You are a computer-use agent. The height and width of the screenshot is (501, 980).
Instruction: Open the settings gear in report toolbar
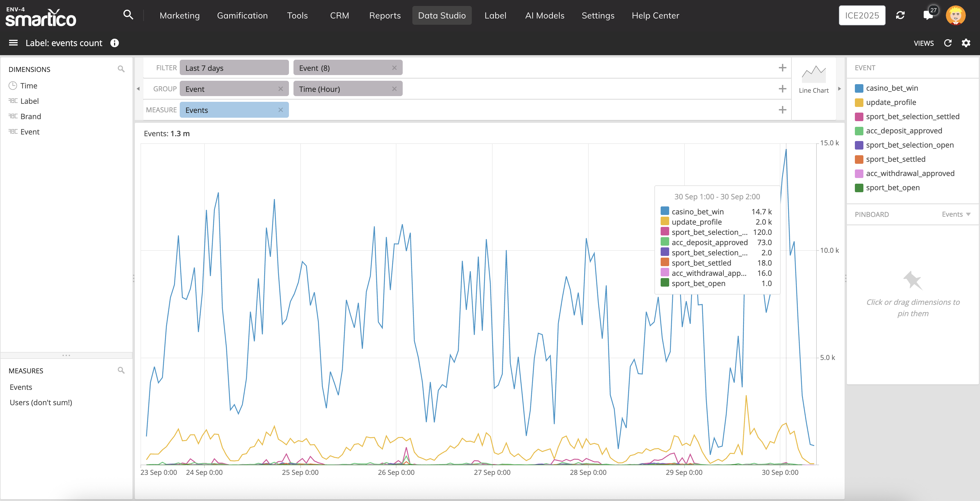[965, 43]
